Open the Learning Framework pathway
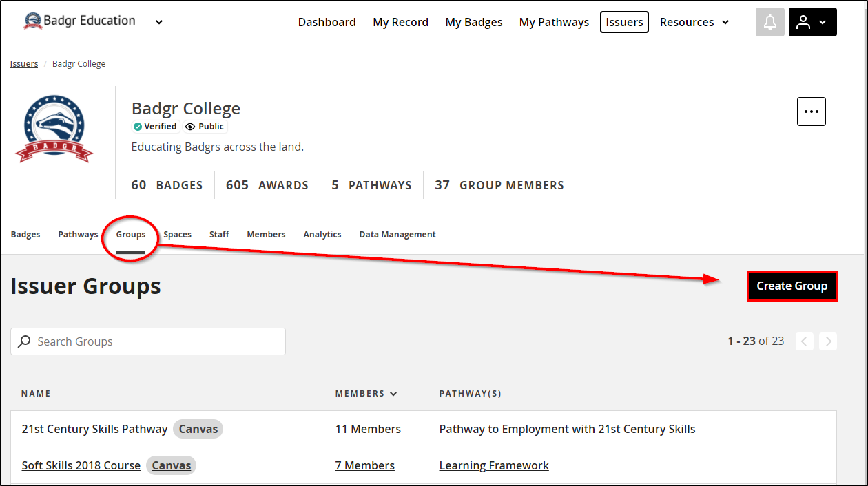 click(x=494, y=465)
